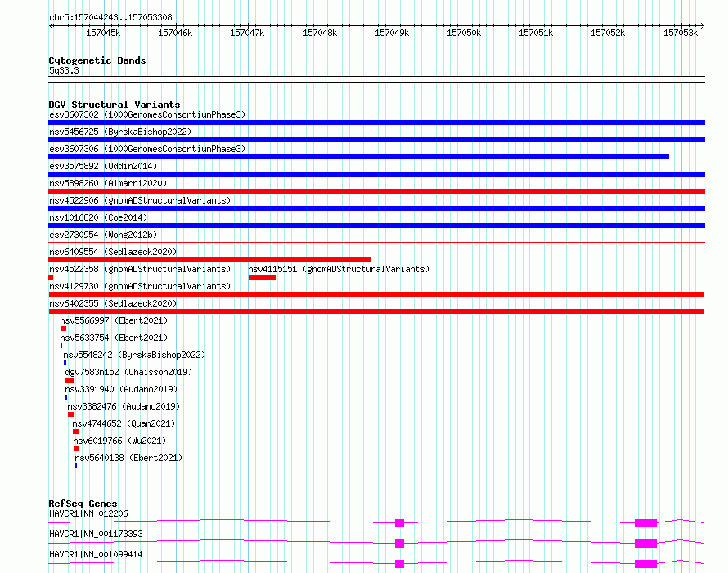The image size is (728, 573).
Task: Click the 157049k ruler tick label
Action: click(392, 34)
